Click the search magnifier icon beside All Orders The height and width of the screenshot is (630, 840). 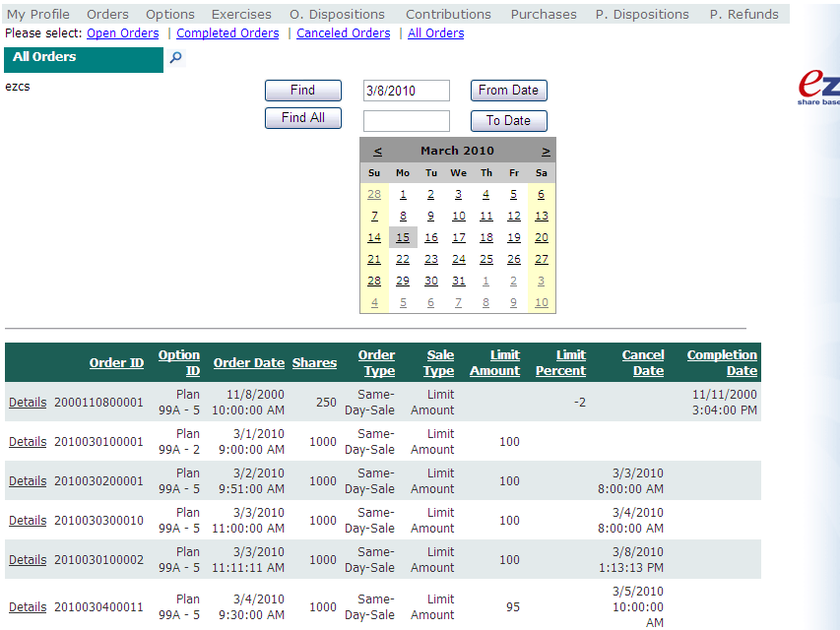click(176, 58)
